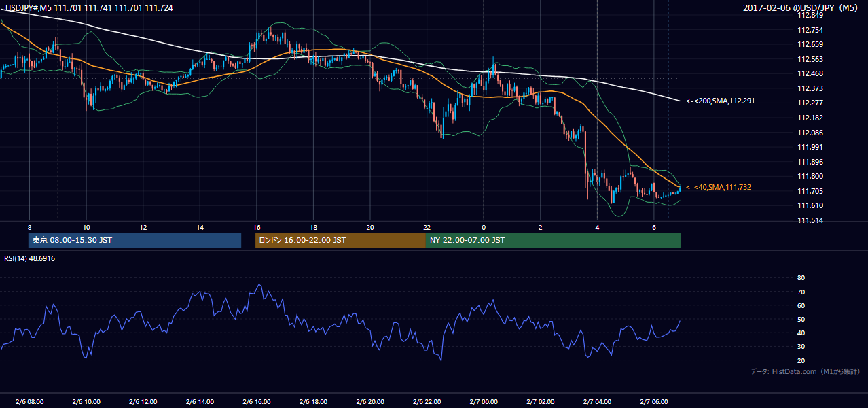868x408 pixels.
Task: Click the 111.610 price axis label
Action: click(x=809, y=205)
